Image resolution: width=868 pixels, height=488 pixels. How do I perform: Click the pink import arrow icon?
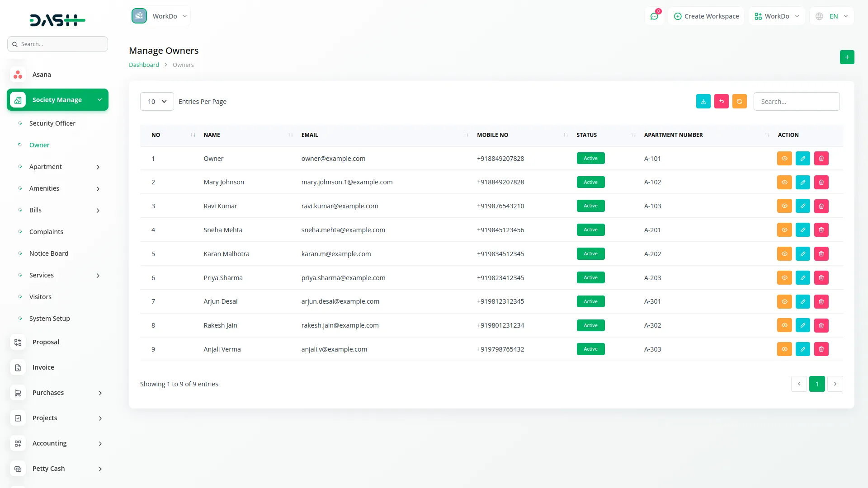point(721,102)
